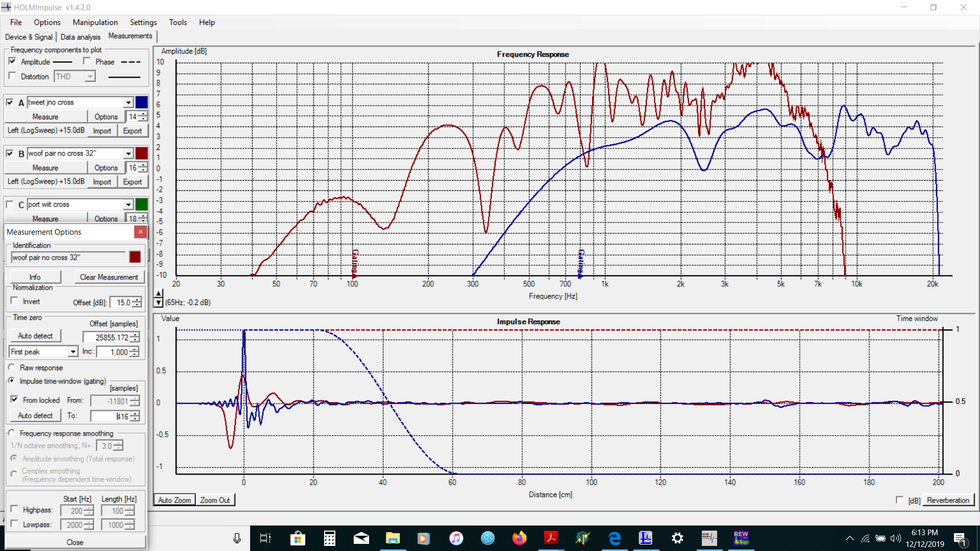Select Frequency response smoothing radio button

coord(12,433)
